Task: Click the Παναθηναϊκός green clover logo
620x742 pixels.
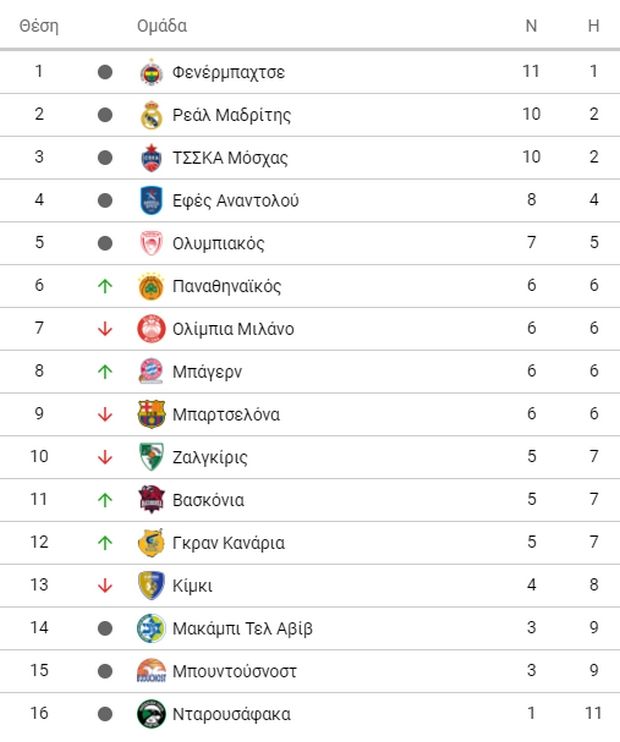Action: click(x=150, y=286)
